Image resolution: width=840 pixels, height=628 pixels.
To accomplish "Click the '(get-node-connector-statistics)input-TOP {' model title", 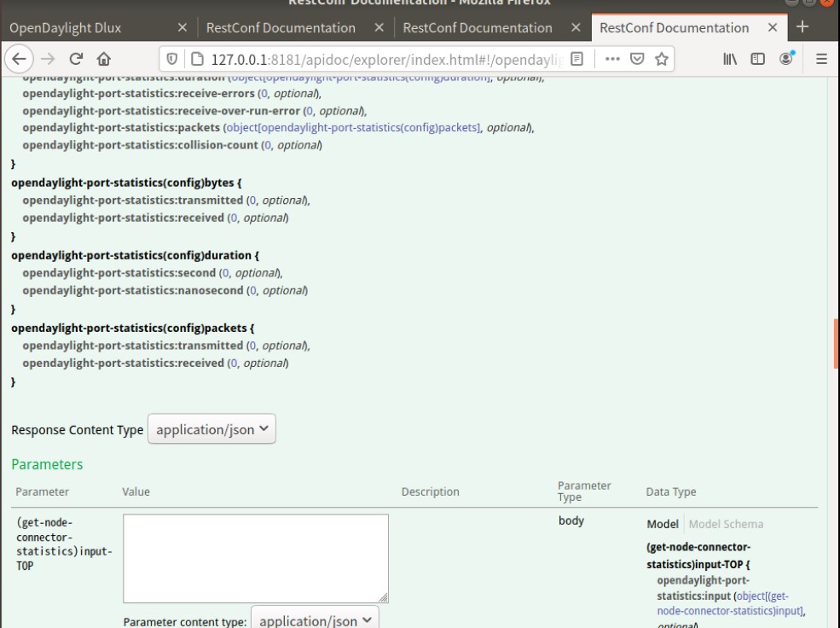I will coord(698,555).
